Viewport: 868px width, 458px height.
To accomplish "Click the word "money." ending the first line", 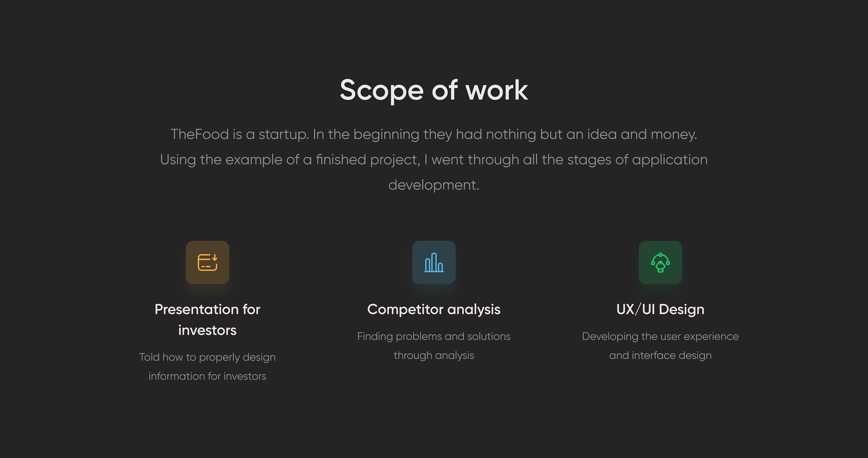I will click(674, 134).
